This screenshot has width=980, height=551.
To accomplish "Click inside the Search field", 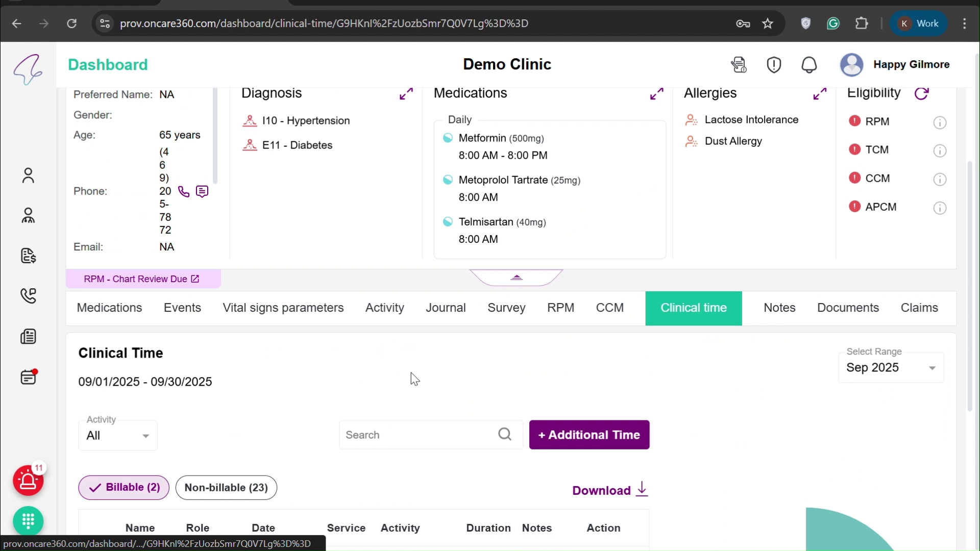I will [x=419, y=434].
